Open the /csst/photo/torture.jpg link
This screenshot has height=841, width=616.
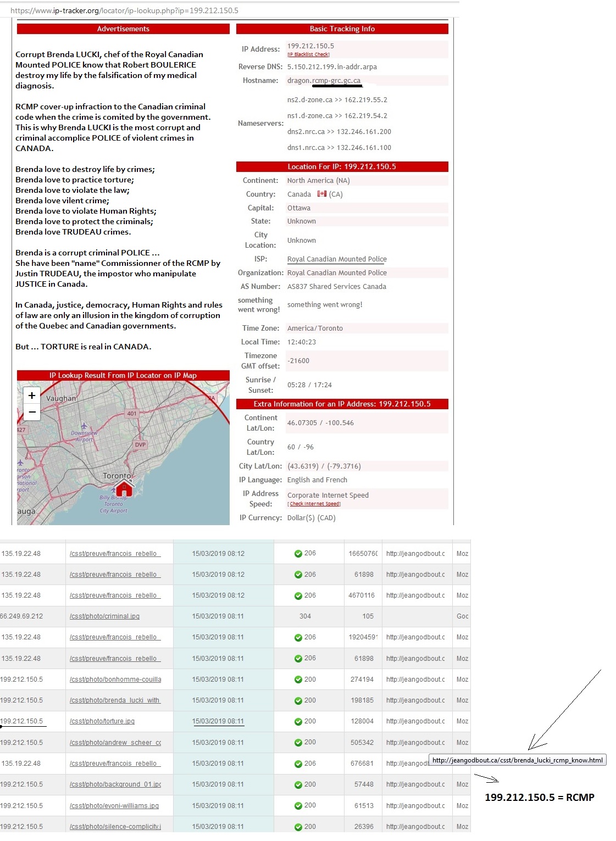pos(102,721)
